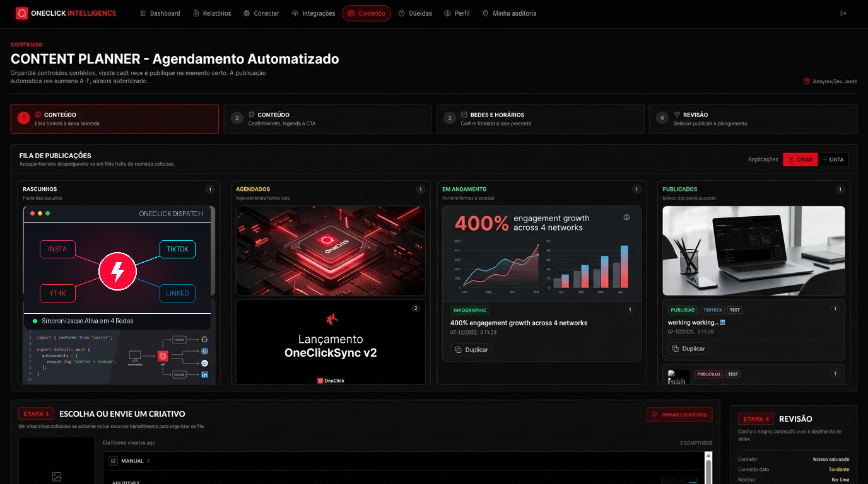Screen dimensions: 868x484
Task: Navigate to Integrações
Action: pos(314,13)
